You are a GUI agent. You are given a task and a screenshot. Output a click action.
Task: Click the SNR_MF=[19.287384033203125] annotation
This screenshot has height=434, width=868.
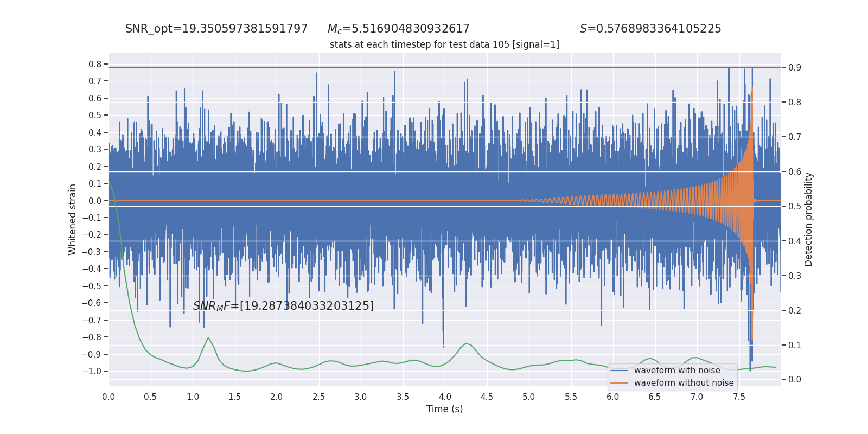pos(283,306)
